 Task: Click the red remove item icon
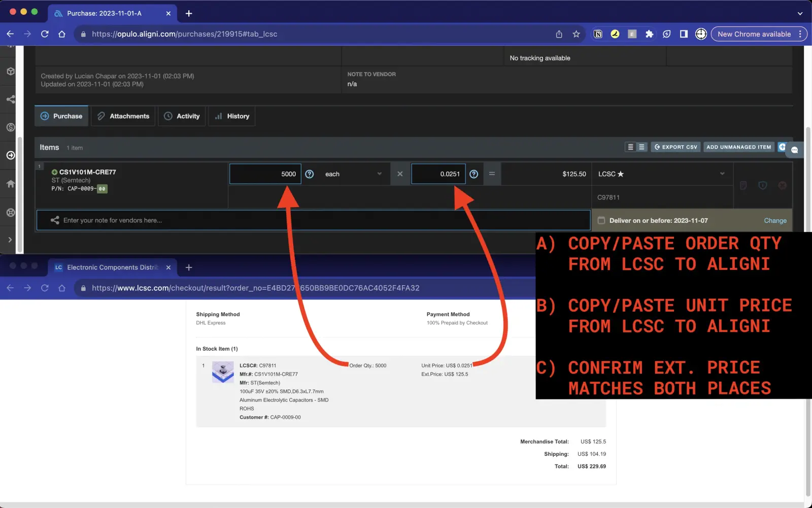point(782,186)
